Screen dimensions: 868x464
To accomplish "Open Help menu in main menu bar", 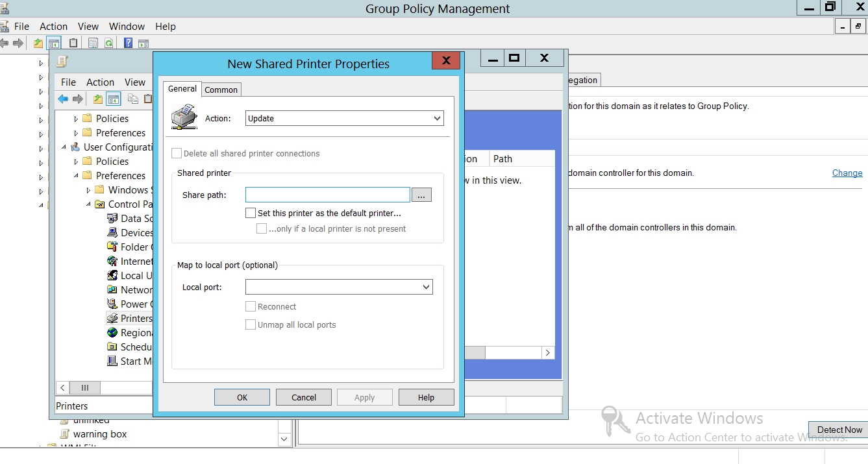I will click(x=166, y=26).
